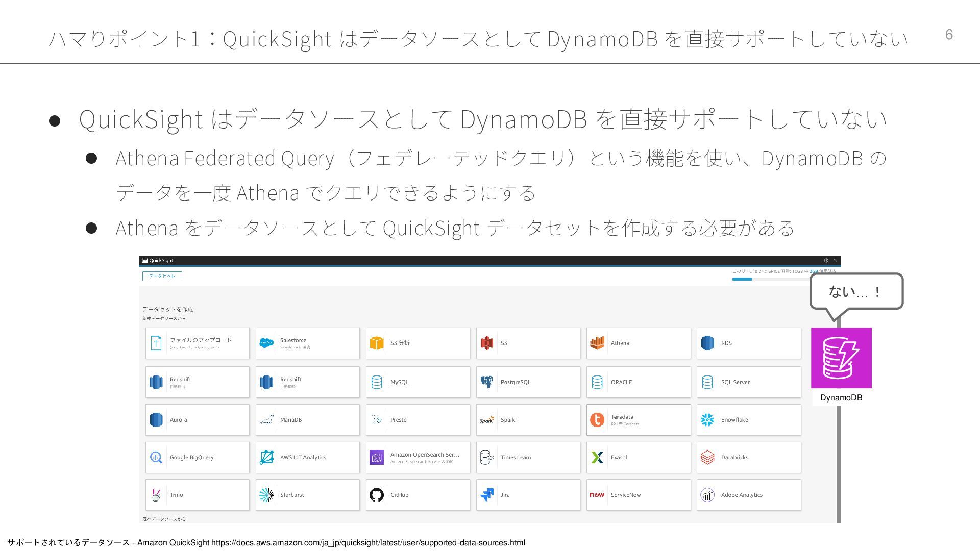Click the help icon in QuickSight header
The height and width of the screenshot is (551, 980).
[826, 260]
